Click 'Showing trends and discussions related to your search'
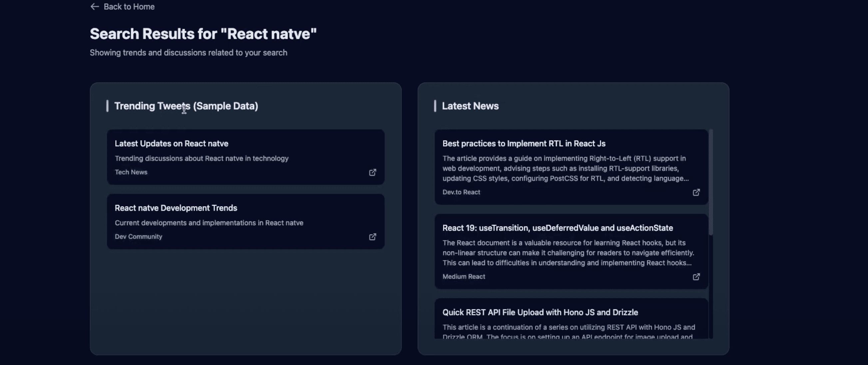868x365 pixels. tap(189, 53)
